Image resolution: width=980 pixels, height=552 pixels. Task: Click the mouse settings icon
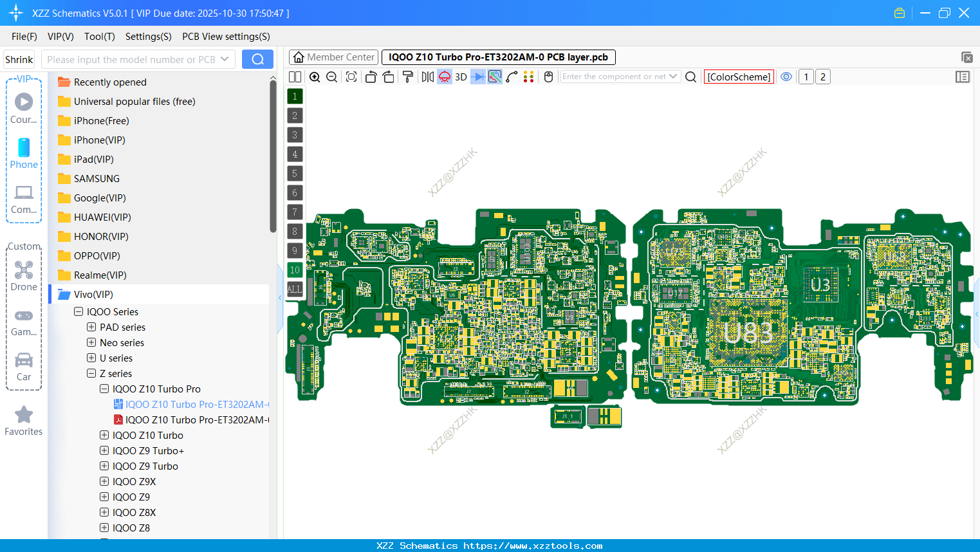coord(548,77)
